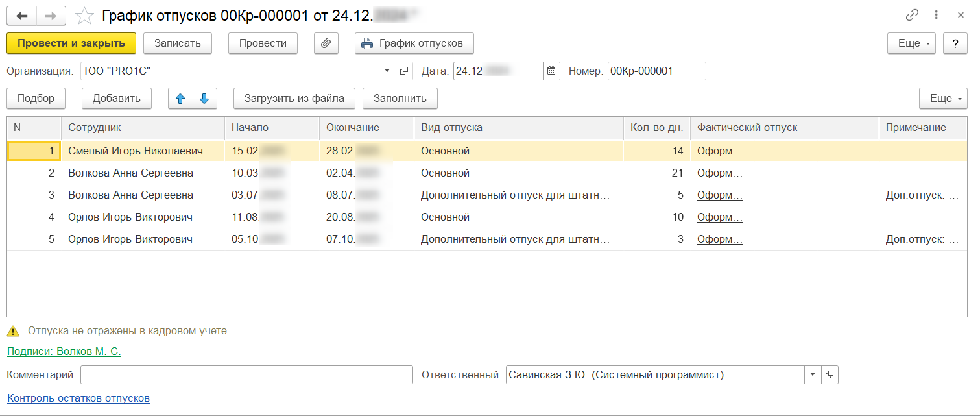Open the Организация field's linked record icon
The image size is (980, 416).
coord(404,71)
